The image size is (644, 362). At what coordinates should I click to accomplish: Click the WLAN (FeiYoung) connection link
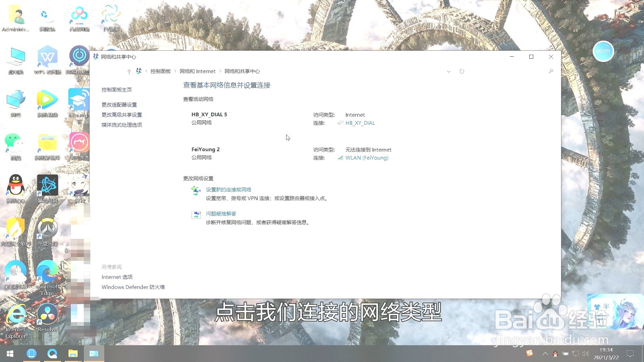(x=367, y=158)
